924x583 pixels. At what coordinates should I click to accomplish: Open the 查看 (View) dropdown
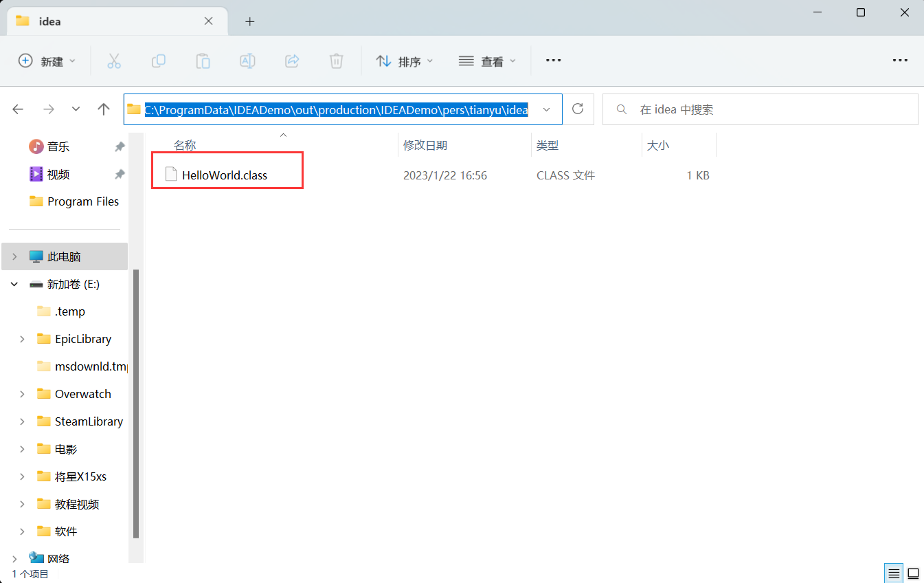coord(487,61)
